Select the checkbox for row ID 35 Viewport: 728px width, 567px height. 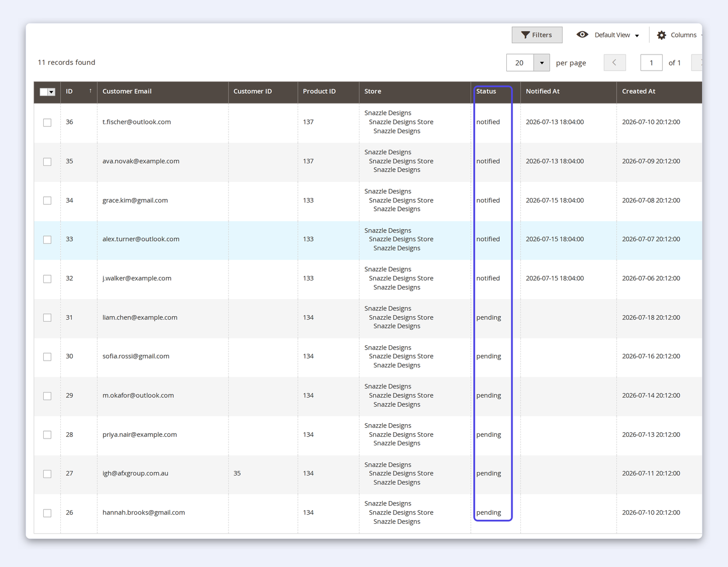tap(47, 162)
